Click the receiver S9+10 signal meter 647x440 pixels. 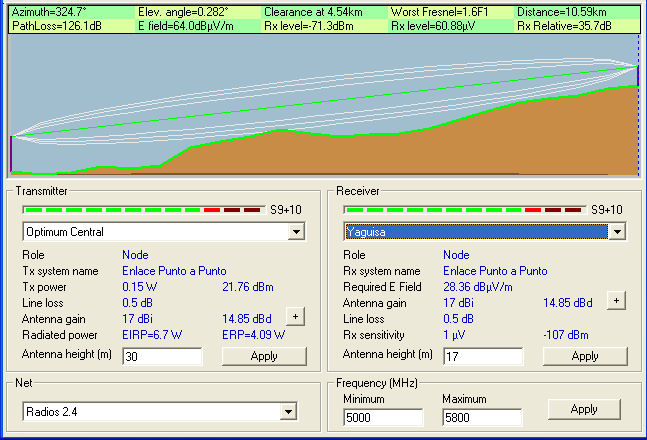(464, 210)
